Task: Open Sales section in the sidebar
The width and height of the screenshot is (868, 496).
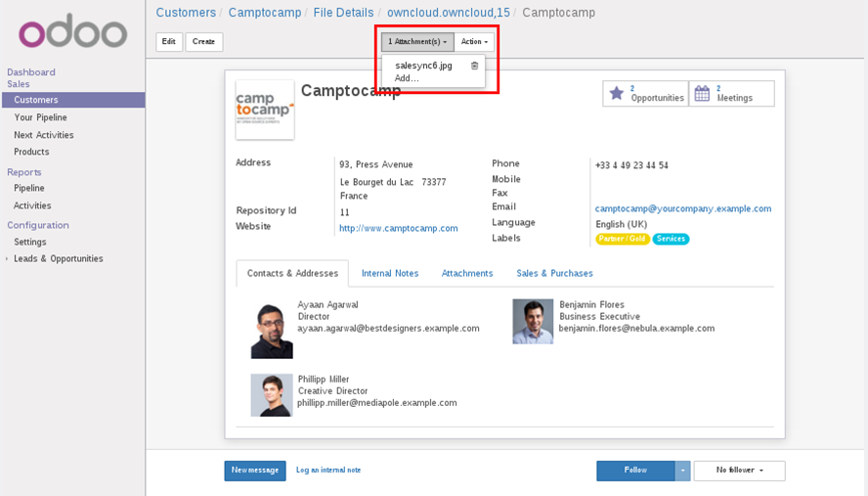Action: tap(19, 84)
